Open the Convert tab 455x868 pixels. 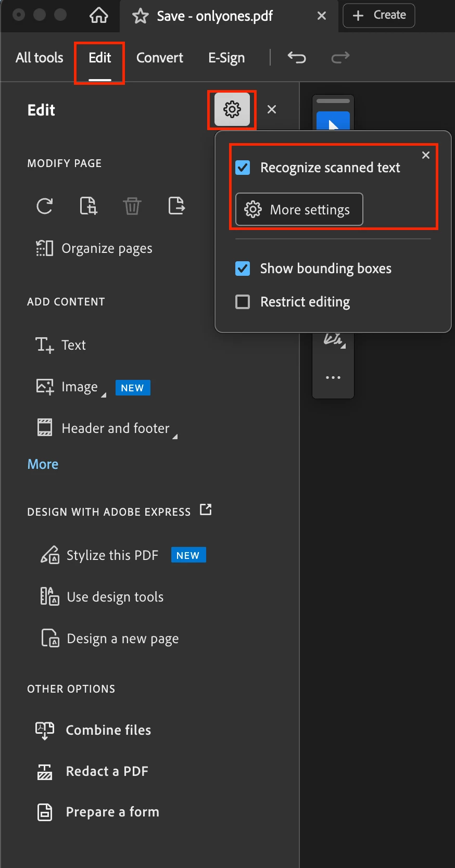(160, 58)
